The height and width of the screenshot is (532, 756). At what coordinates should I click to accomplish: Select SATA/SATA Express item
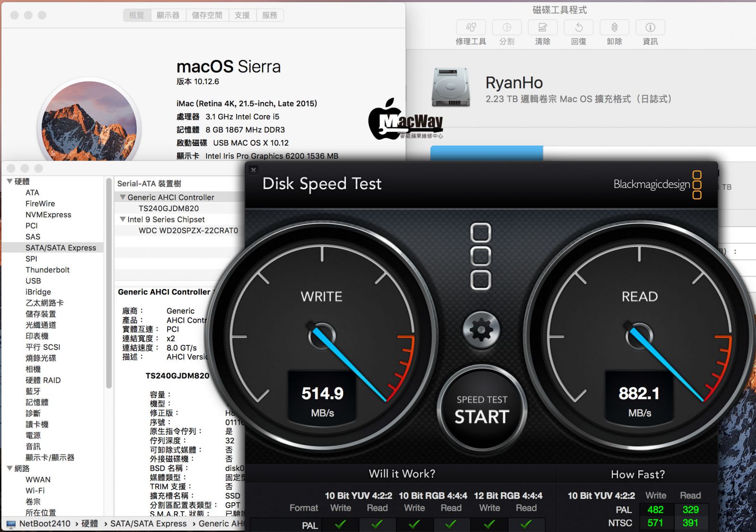pos(52,248)
